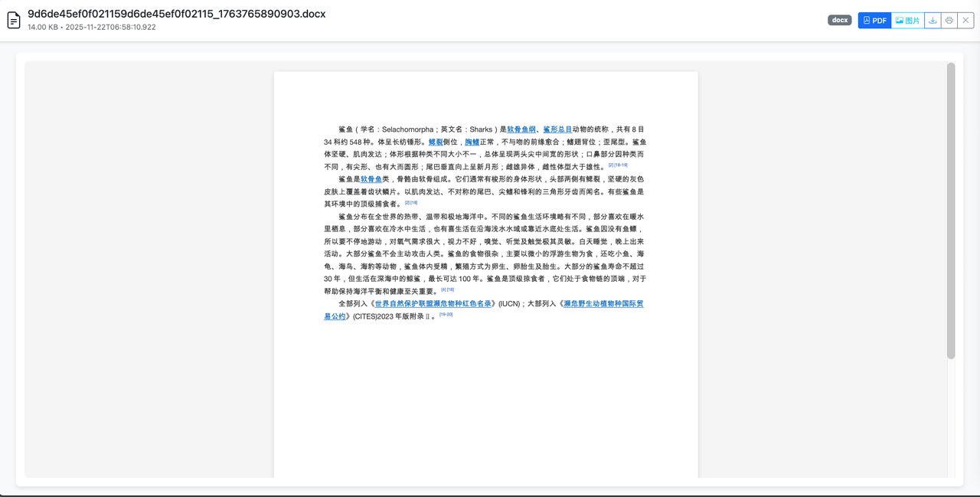The width and height of the screenshot is (980, 497).
Task: Click the printer icon to print the document
Action: click(949, 20)
